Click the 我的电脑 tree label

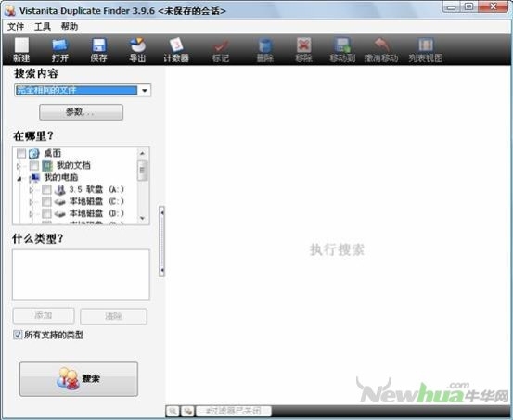pyautogui.click(x=61, y=178)
